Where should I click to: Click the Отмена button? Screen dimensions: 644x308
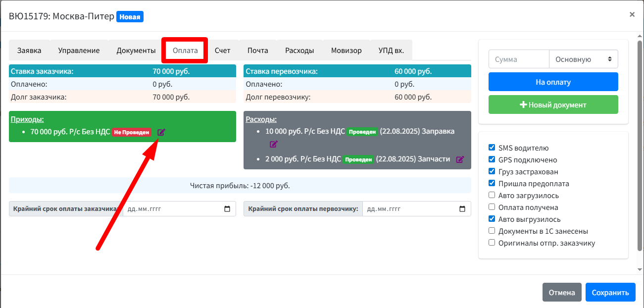[x=562, y=293]
